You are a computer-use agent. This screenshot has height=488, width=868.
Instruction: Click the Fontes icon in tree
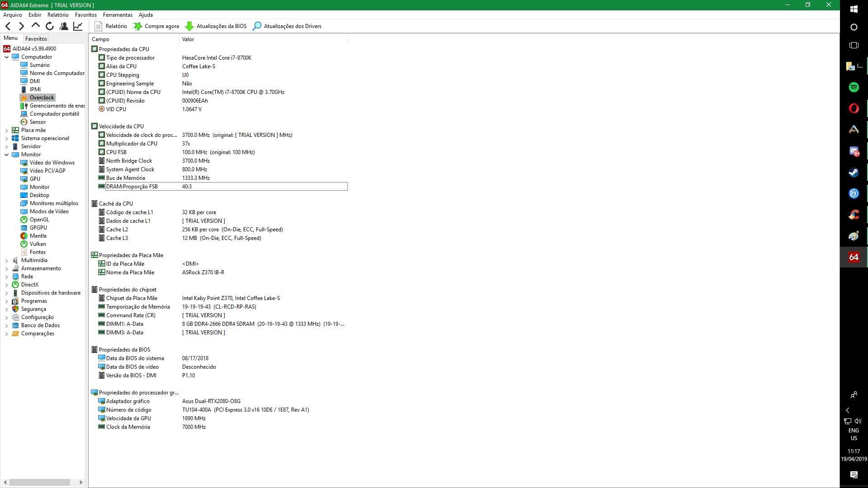point(24,252)
